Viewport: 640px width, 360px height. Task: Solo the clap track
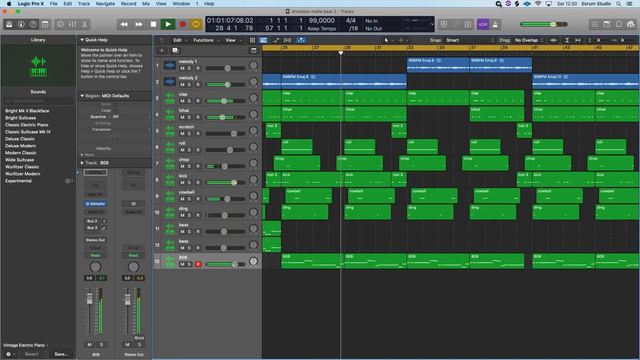click(189, 101)
